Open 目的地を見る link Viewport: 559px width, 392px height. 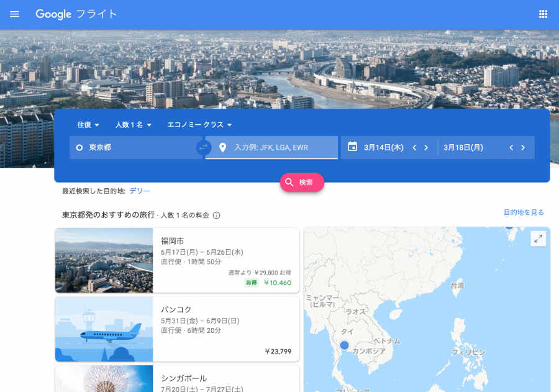click(524, 212)
